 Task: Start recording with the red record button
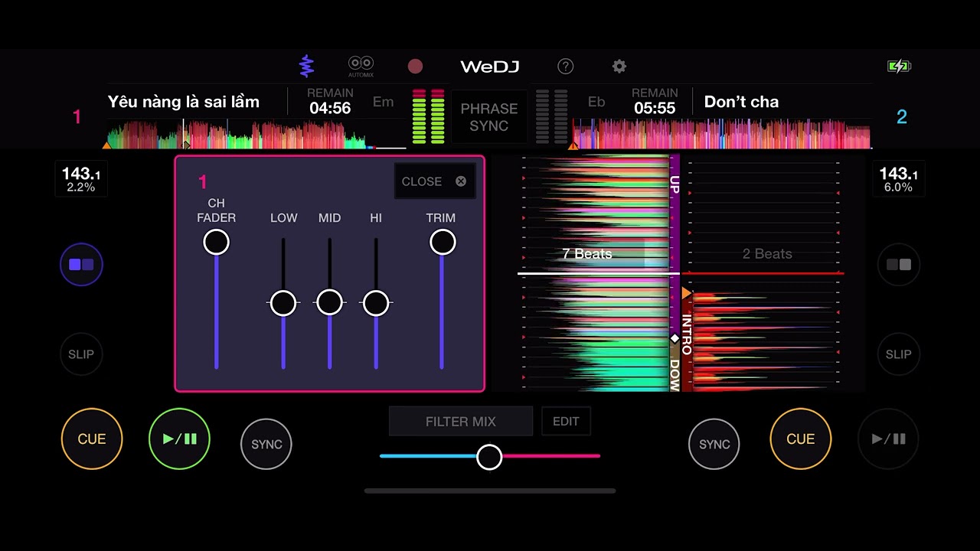tap(415, 67)
